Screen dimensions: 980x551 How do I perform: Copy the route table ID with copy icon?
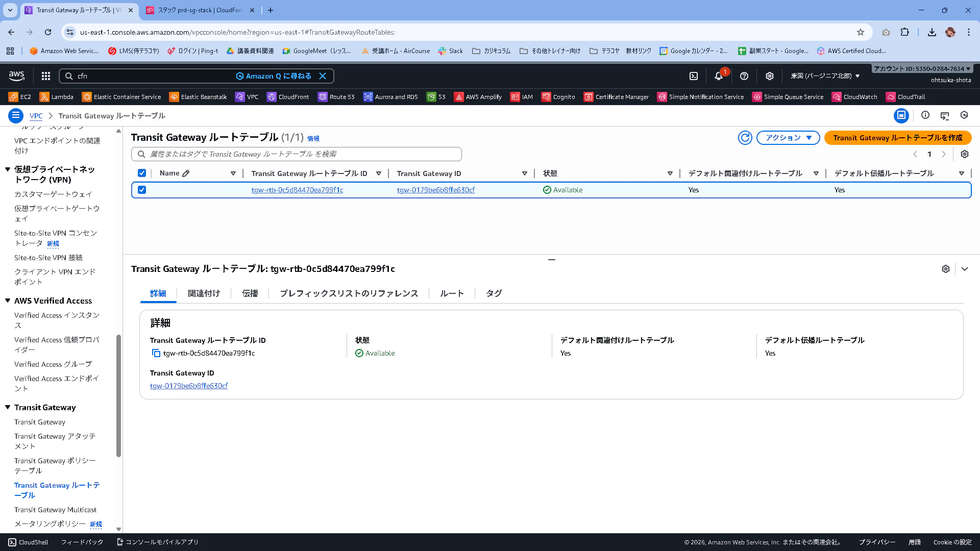(156, 353)
